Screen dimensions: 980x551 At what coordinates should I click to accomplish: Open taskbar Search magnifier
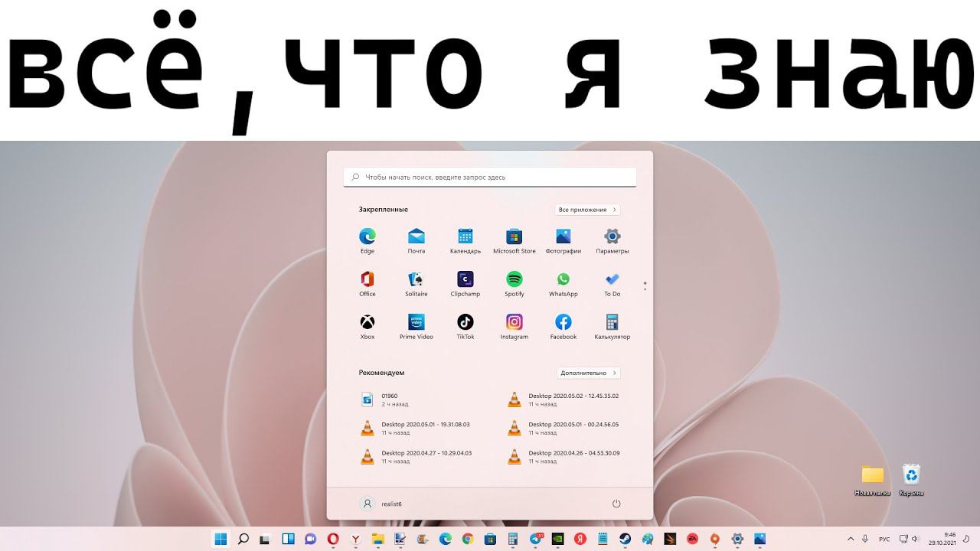click(243, 539)
